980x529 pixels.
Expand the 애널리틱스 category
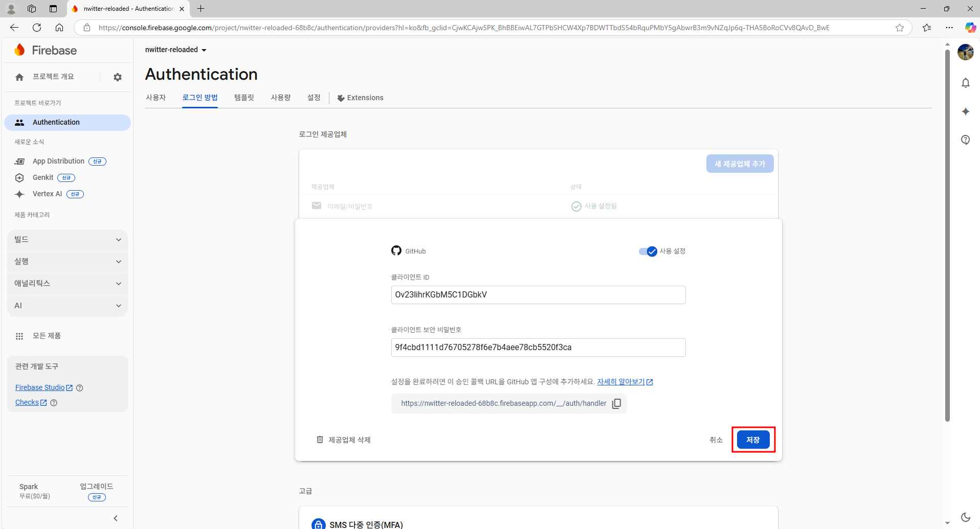pyautogui.click(x=68, y=284)
